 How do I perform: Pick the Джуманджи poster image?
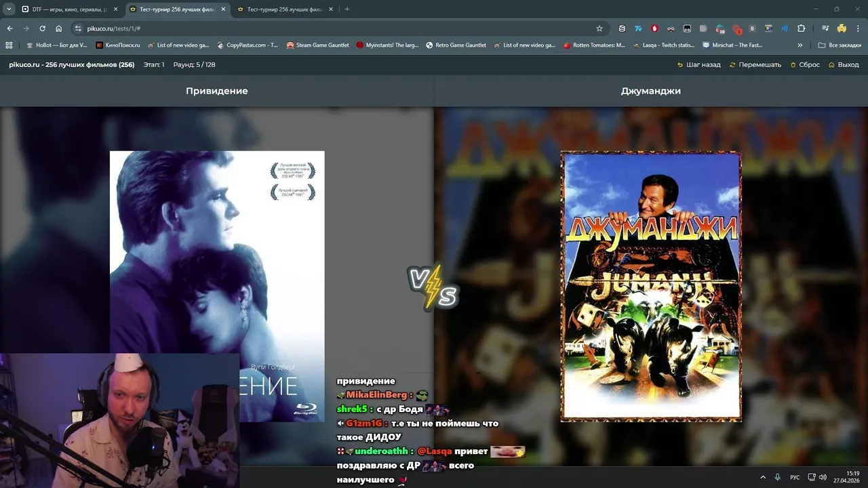[x=651, y=286]
